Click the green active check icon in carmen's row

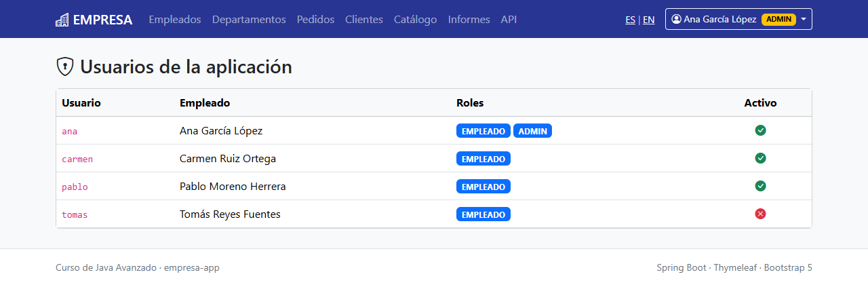coord(760,158)
